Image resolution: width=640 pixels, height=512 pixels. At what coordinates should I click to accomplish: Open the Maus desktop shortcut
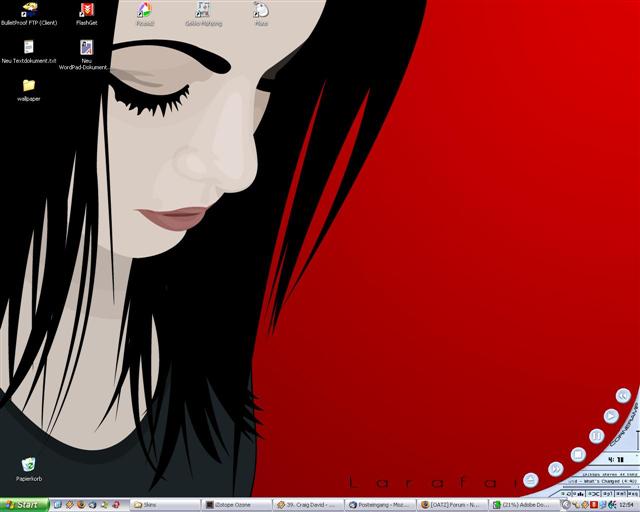[x=260, y=11]
